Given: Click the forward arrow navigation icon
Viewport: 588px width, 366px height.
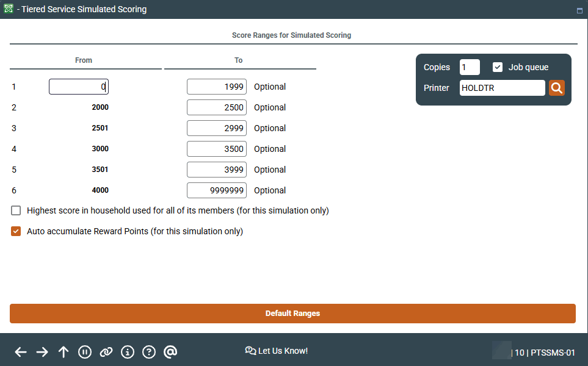Looking at the screenshot, I should (42, 352).
